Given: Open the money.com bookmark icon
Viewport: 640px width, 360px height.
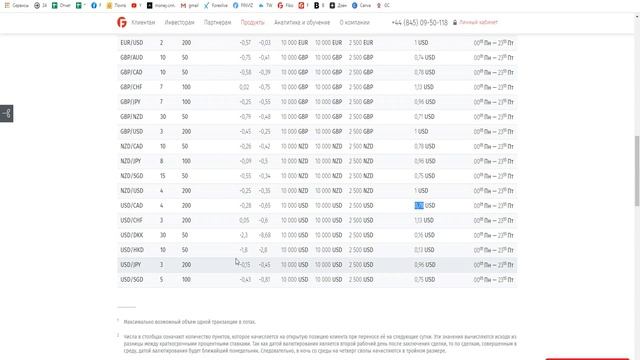Looking at the screenshot, I should click(150, 5).
